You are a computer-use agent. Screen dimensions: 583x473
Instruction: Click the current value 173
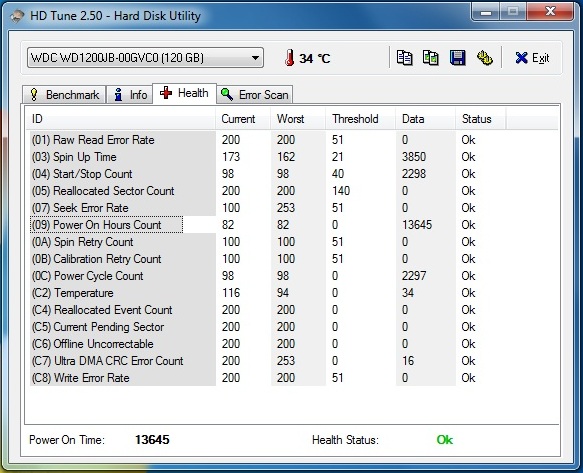click(231, 157)
